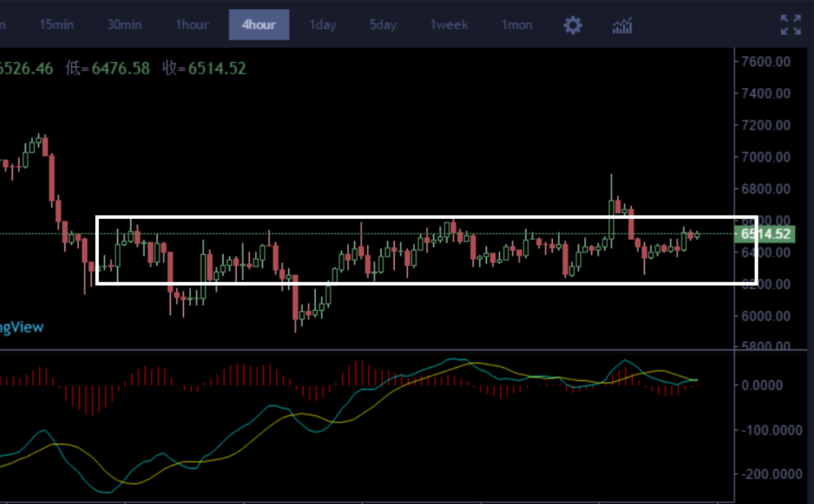The image size is (814, 504).
Task: Click the 0.0000 MACD axis label
Action: tap(761, 385)
